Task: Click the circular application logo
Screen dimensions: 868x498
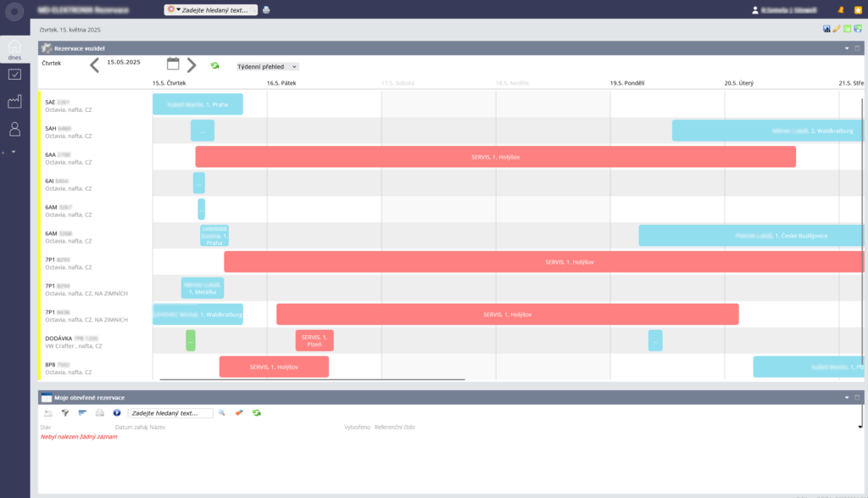Action: (x=14, y=11)
